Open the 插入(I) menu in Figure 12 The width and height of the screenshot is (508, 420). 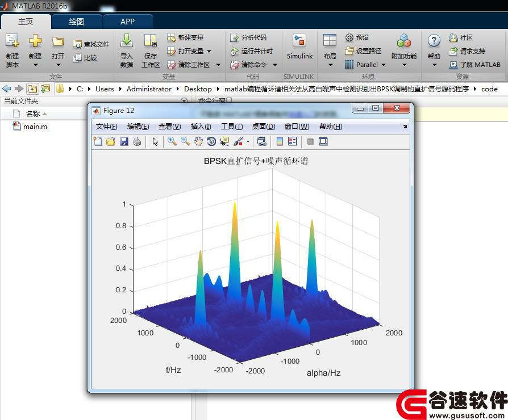[x=201, y=126]
